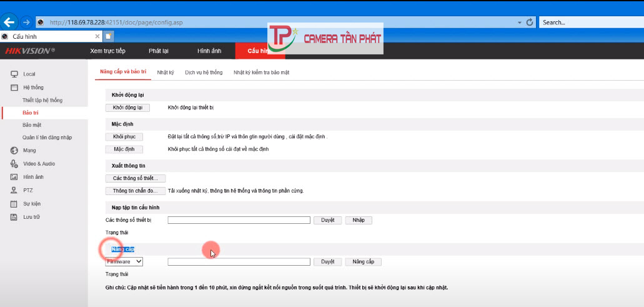Click the Mạng globe icon
Image resolution: width=644 pixels, height=307 pixels.
tap(14, 151)
